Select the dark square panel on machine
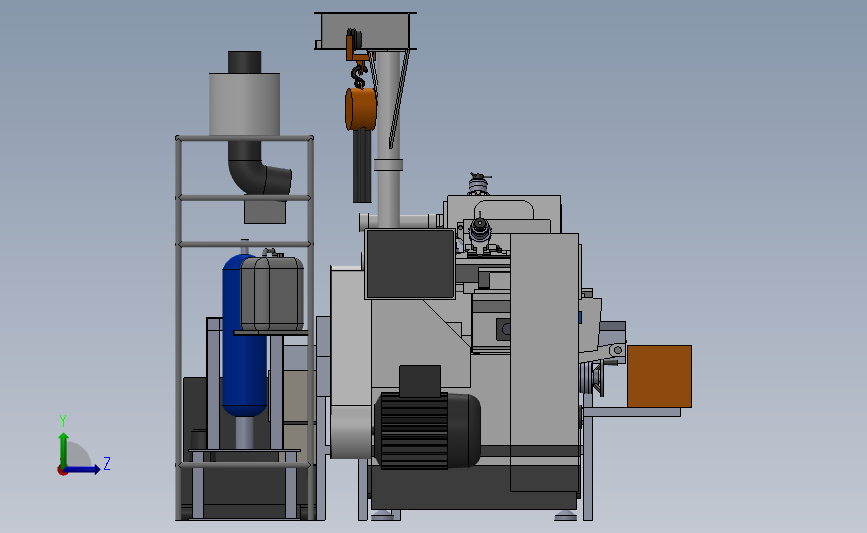This screenshot has width=867, height=533. 410,264
